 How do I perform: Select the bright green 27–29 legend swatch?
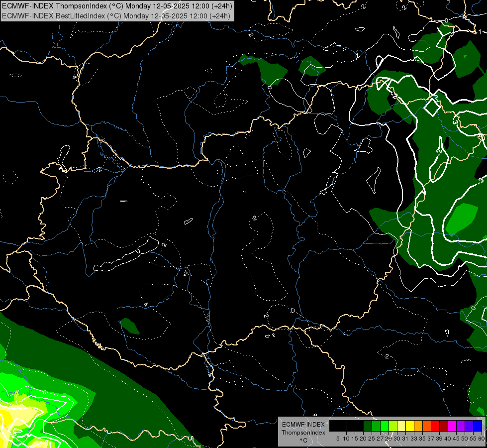tap(385, 426)
